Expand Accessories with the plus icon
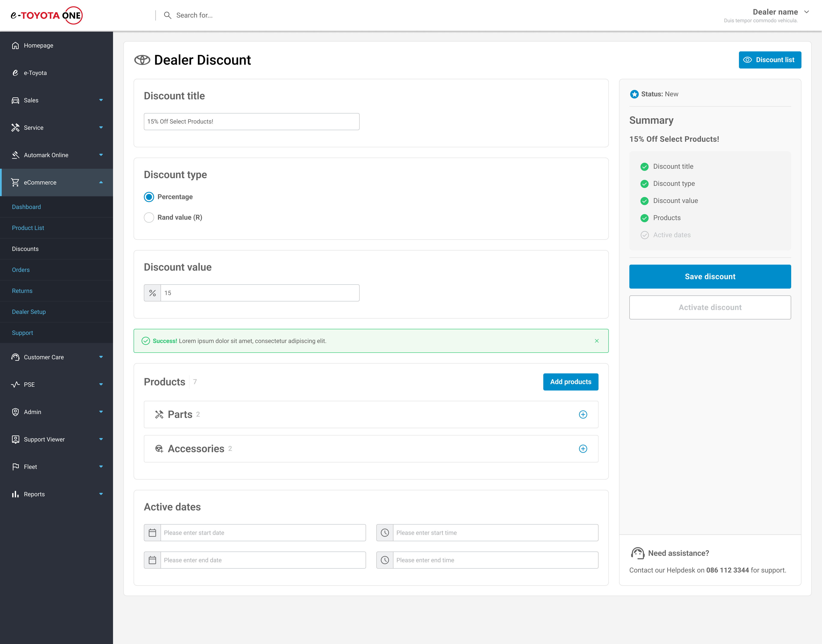Screen dimensions: 822x644 583,449
